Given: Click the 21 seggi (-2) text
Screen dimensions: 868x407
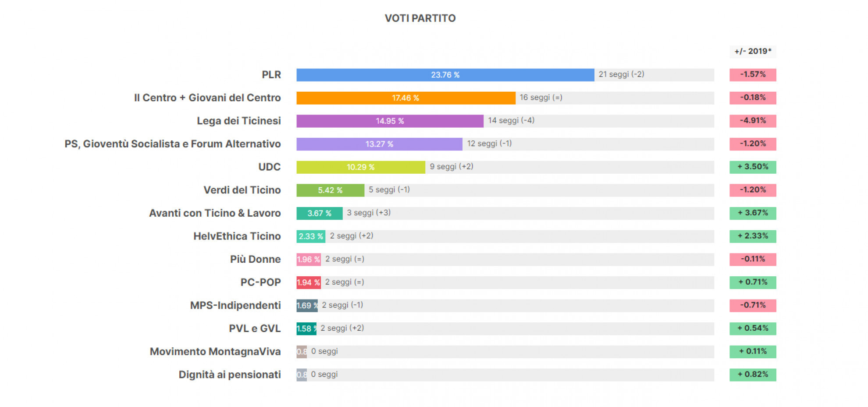Looking at the screenshot, I should tap(621, 75).
